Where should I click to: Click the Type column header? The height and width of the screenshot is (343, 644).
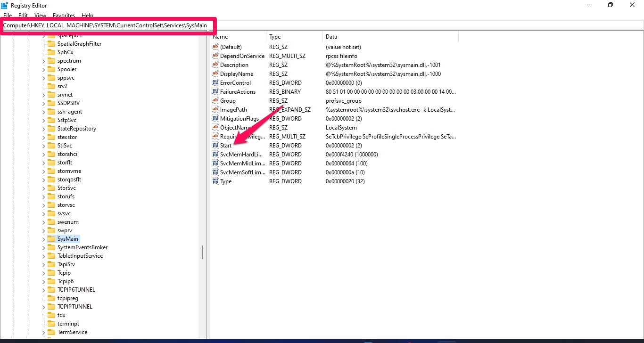[274, 36]
